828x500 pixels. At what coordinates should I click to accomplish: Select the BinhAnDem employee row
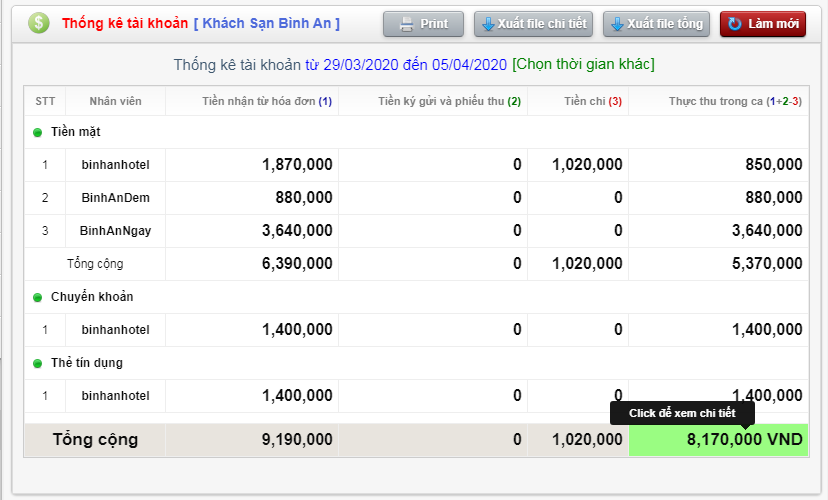[x=115, y=198]
